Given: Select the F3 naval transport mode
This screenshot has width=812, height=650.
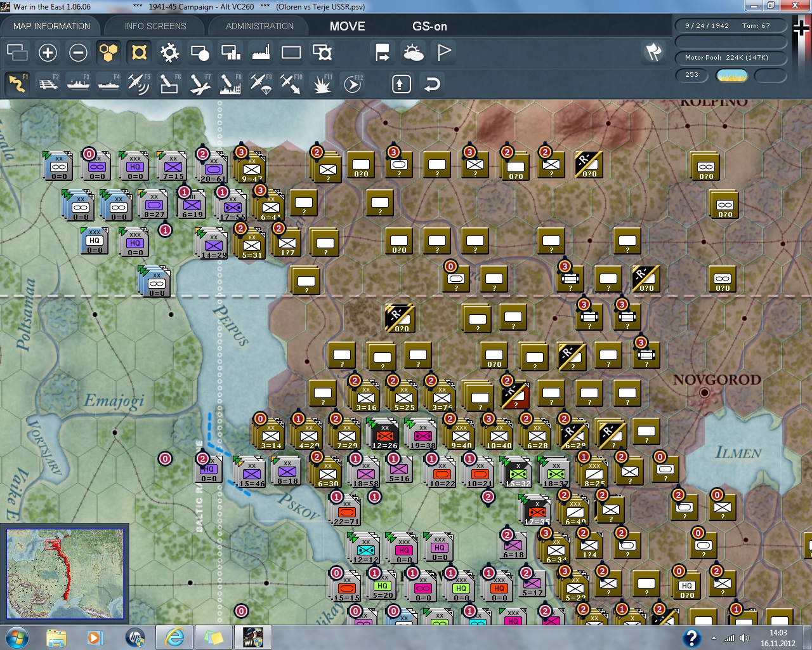Looking at the screenshot, I should tap(78, 84).
